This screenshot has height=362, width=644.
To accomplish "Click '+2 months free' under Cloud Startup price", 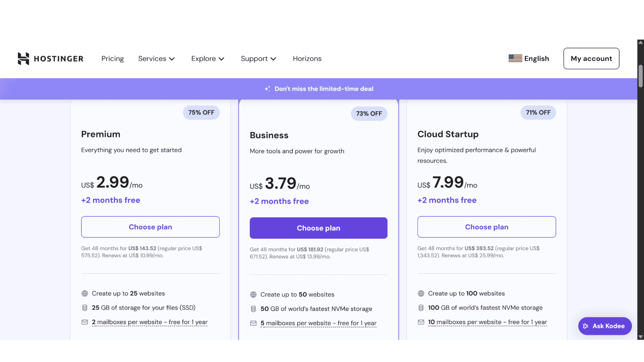I will pos(447,200).
